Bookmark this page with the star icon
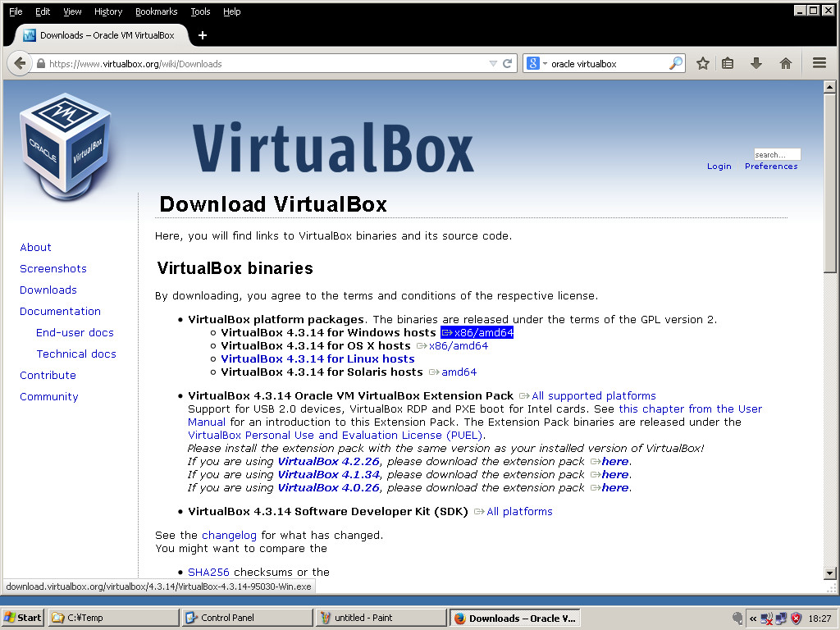 [x=703, y=64]
